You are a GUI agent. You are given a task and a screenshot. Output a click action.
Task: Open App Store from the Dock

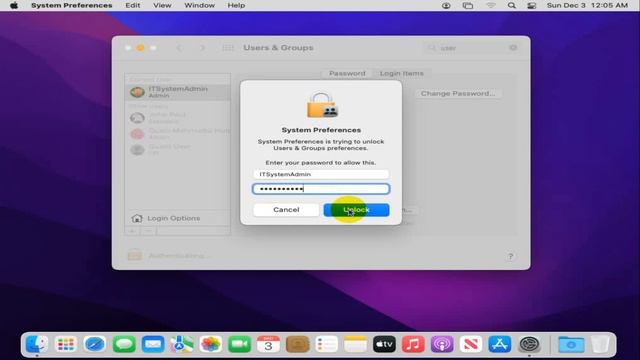click(500, 344)
